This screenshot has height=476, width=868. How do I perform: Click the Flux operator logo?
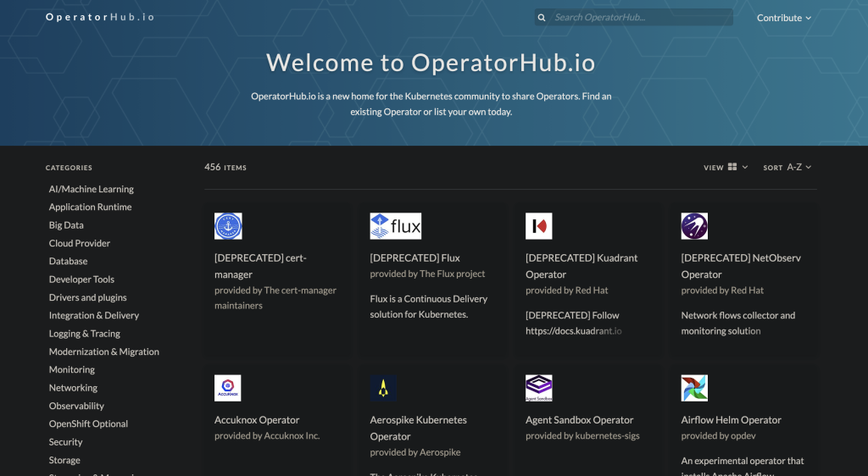(395, 226)
